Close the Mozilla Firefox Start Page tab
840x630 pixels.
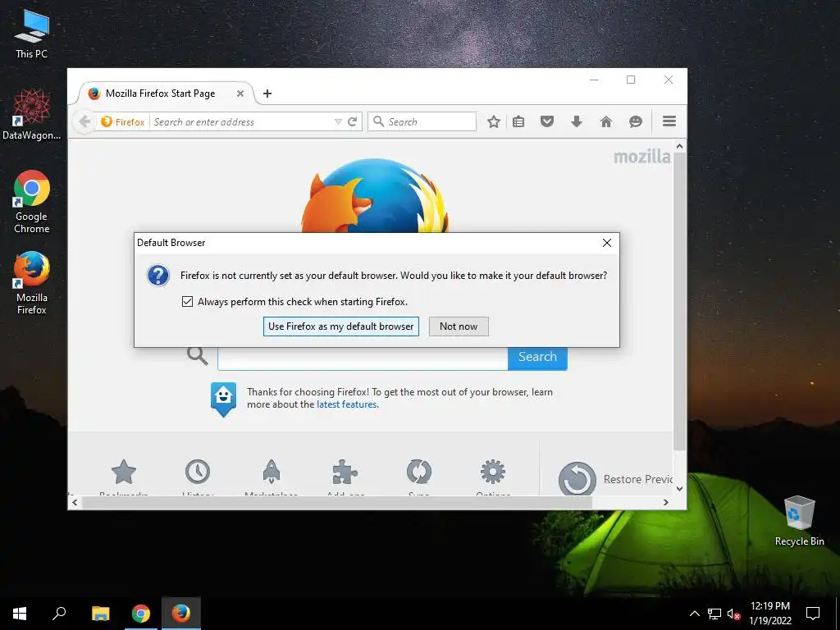pos(240,94)
